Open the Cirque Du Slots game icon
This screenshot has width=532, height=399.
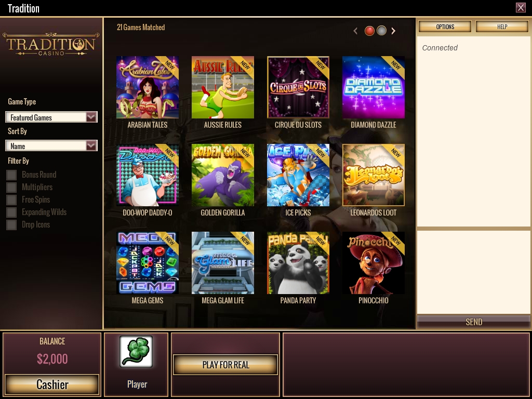pyautogui.click(x=298, y=87)
